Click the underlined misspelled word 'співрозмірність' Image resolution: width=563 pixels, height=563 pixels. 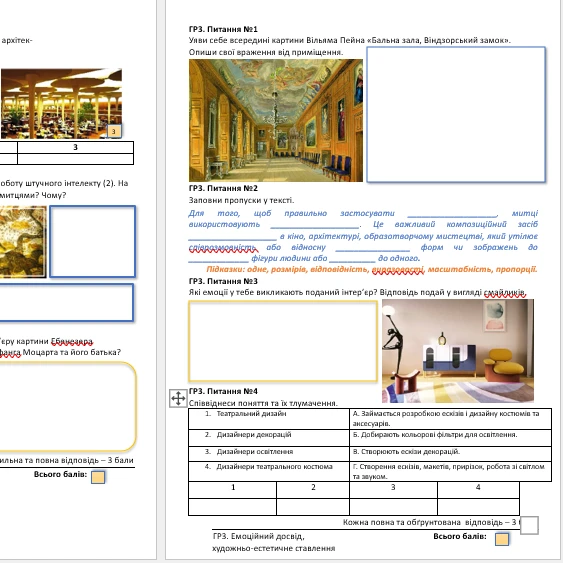pyautogui.click(x=222, y=247)
